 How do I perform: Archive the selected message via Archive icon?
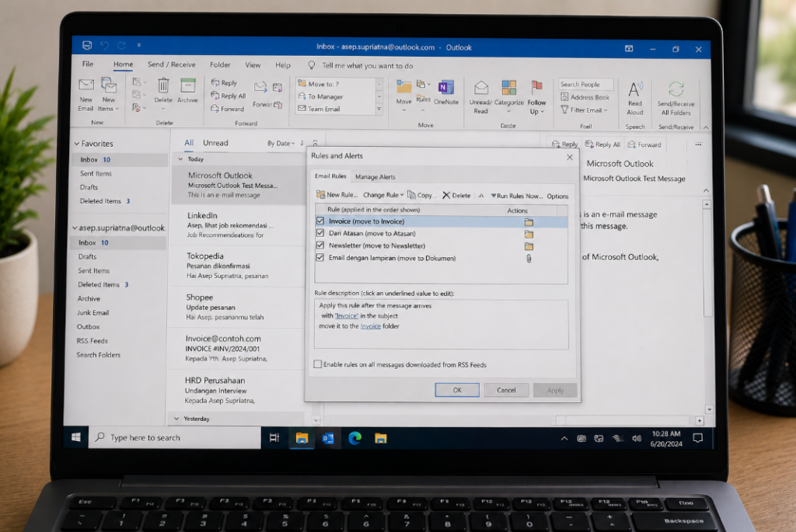(187, 85)
